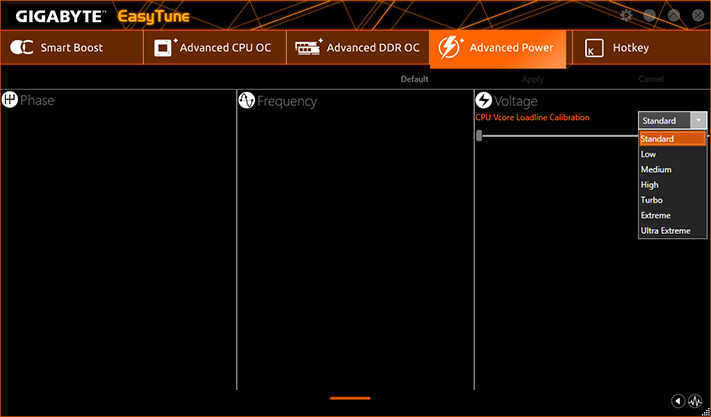Click the Voltage section heading
Viewport: 711px width, 417px height.
(x=516, y=101)
